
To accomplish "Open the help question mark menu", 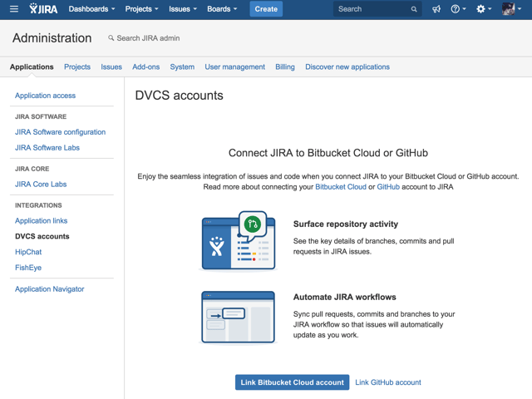I will coord(458,9).
